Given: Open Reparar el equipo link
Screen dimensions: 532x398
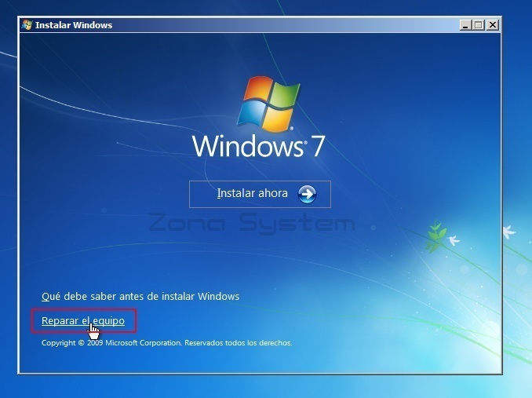Looking at the screenshot, I should 83,320.
